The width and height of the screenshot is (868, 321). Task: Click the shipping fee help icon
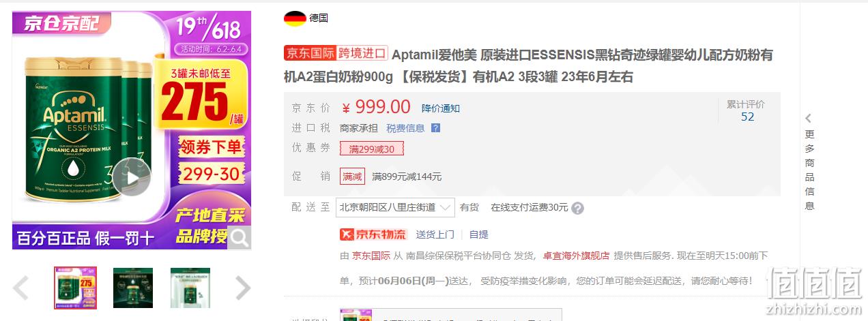[577, 209]
